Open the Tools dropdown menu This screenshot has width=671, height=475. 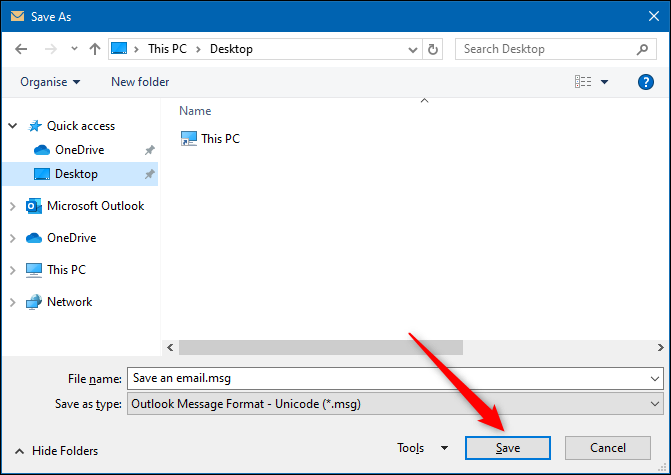pos(422,448)
